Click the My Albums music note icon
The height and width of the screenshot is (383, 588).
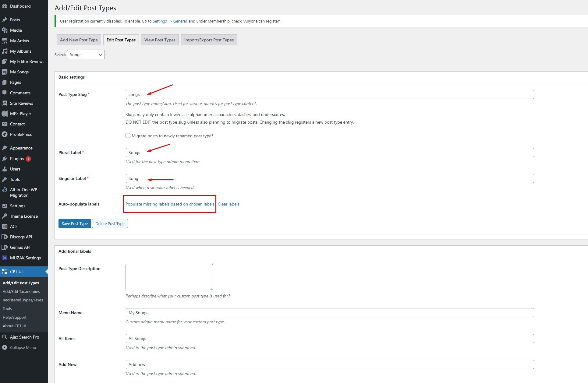tap(5, 51)
